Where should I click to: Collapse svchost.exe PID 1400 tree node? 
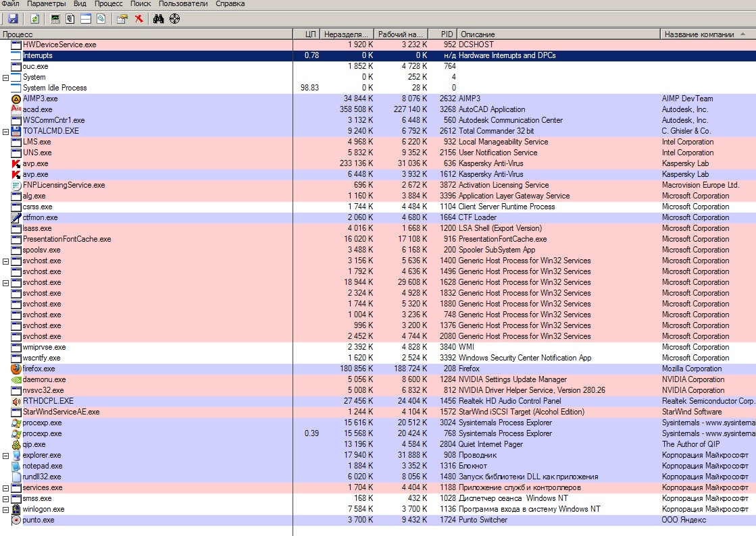[x=6, y=261]
